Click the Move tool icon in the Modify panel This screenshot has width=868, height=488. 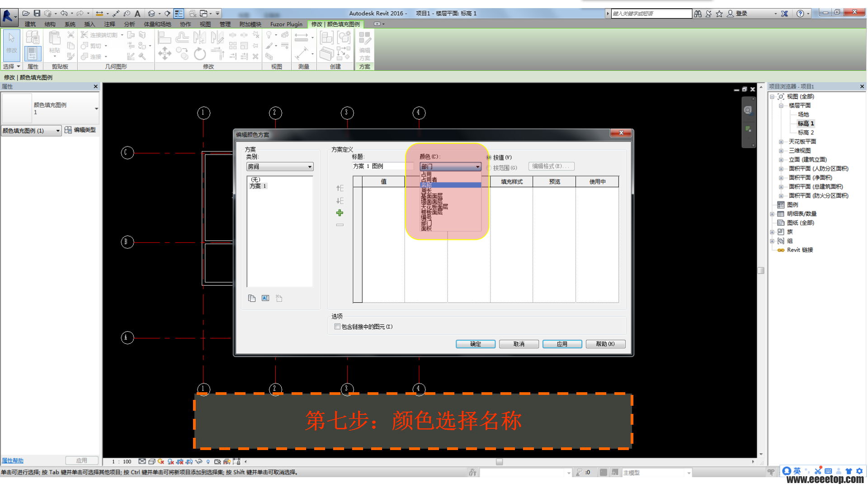click(x=165, y=53)
